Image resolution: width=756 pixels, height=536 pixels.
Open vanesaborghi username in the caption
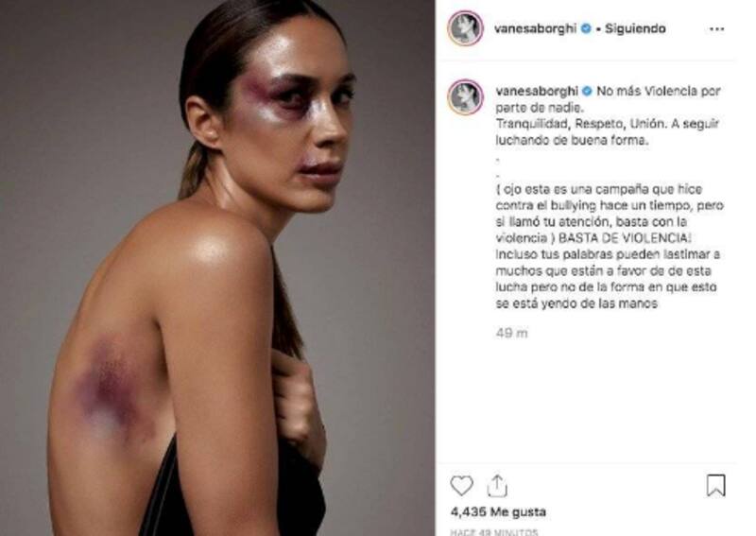[537, 91]
